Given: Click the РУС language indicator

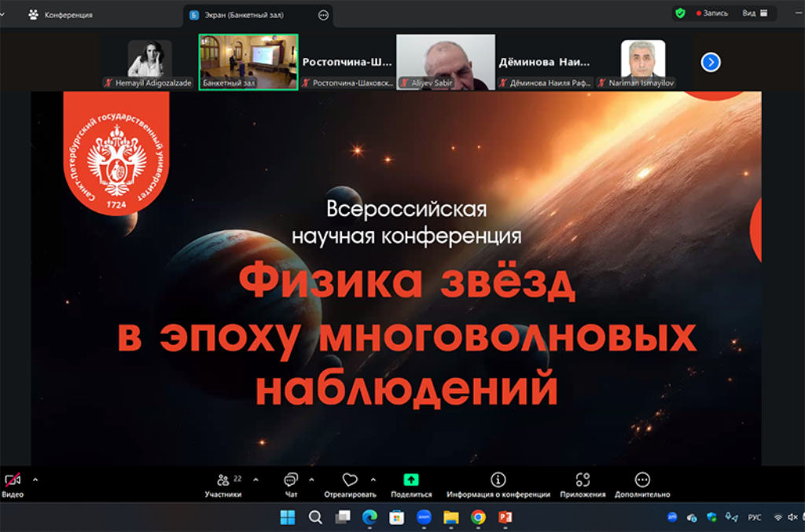Looking at the screenshot, I should [x=755, y=517].
